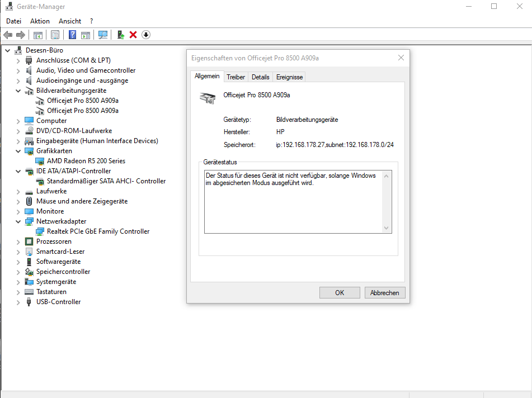
Task: Click the card reader icon for Smartcard-Leser
Action: coord(29,252)
